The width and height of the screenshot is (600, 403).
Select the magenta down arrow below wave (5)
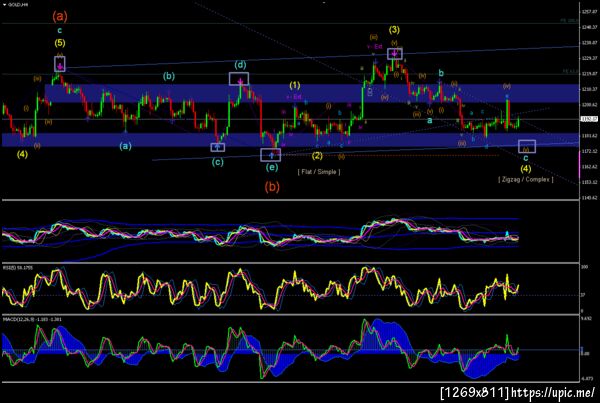(60, 67)
